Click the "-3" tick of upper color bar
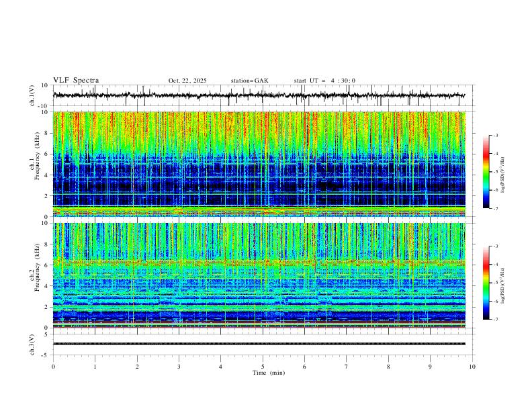 [495, 135]
